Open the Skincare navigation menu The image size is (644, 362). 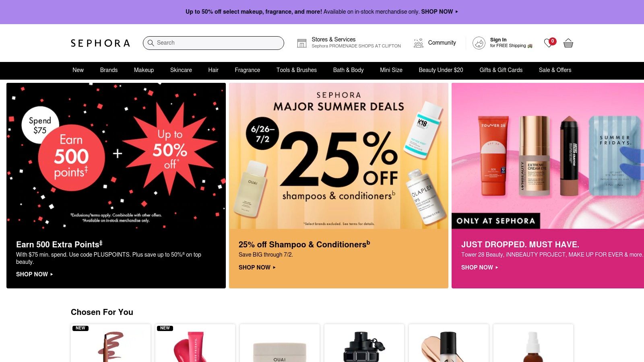(x=181, y=70)
